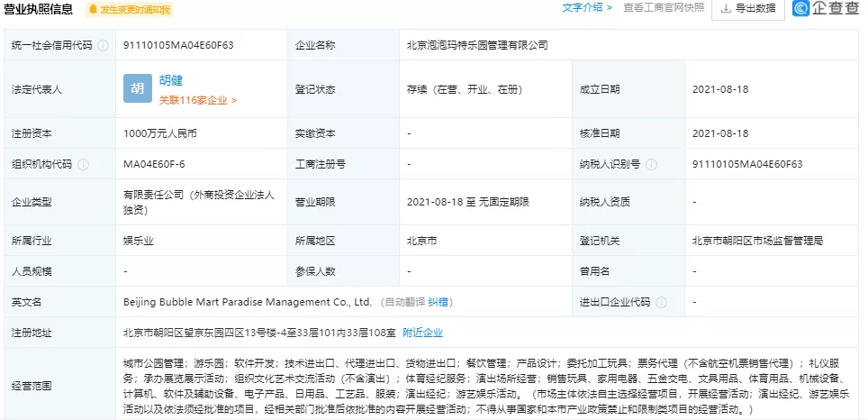The width and height of the screenshot is (868, 420).
Task: Click the 成立日期 value 2021-08-18
Action: 720,89
